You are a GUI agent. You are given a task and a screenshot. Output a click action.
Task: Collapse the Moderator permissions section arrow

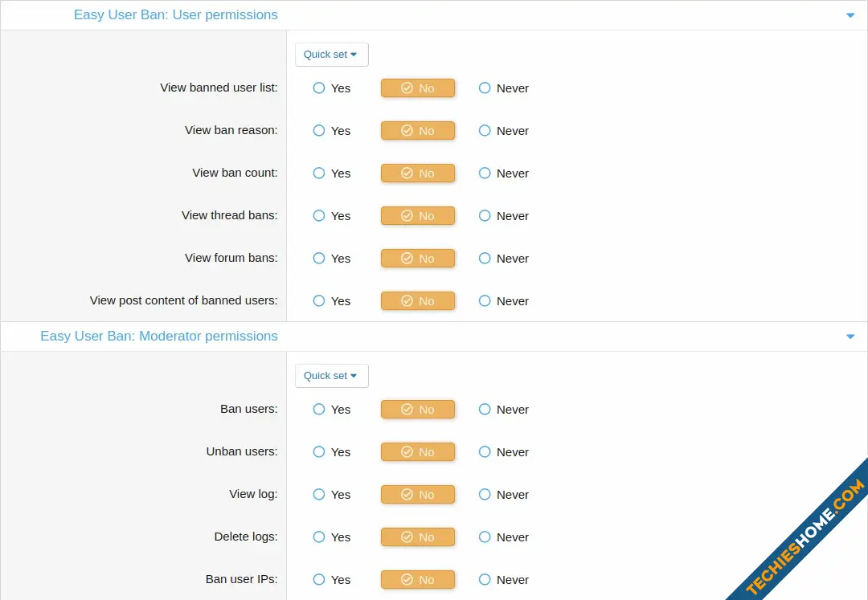click(850, 337)
